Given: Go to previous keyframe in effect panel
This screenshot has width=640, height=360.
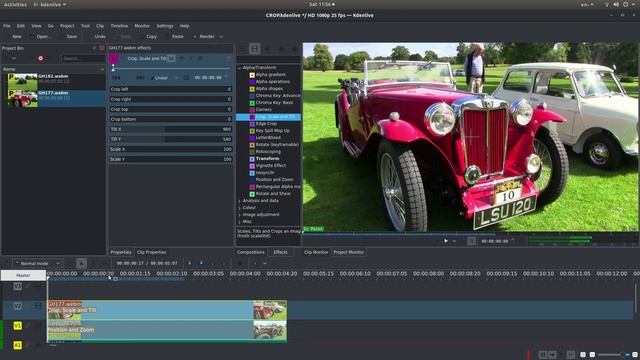Looking at the screenshot, I should 116,78.
